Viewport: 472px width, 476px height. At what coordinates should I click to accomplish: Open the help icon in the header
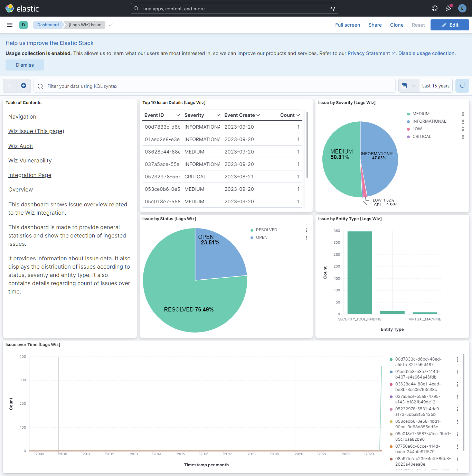coord(434,8)
